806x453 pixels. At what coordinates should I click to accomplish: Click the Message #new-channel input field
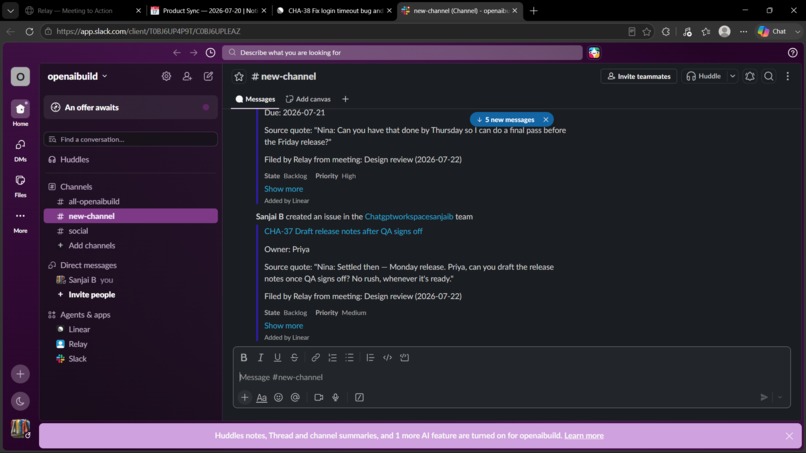coord(511,377)
